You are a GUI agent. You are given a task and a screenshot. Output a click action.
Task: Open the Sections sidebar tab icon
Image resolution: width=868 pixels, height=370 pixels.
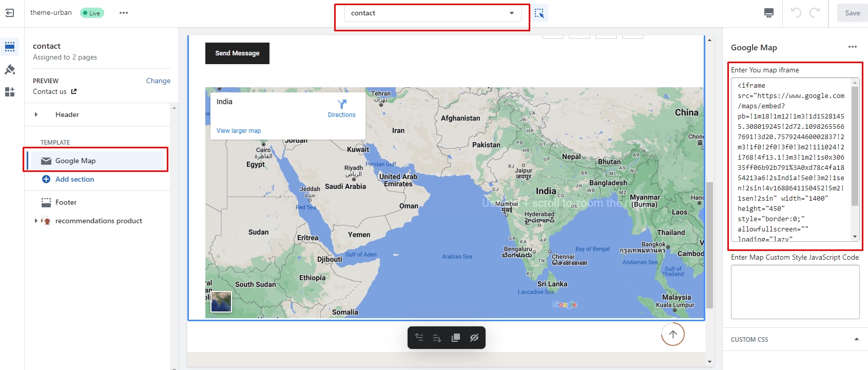coord(10,47)
